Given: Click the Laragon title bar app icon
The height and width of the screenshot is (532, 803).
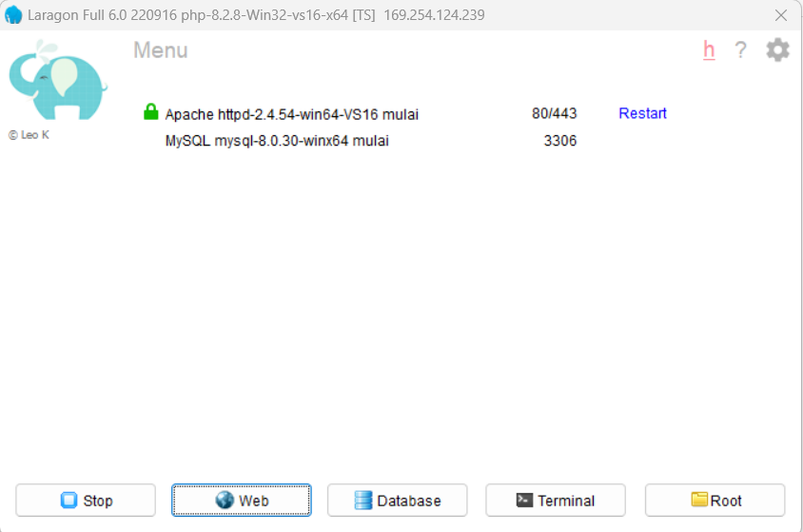Looking at the screenshot, I should click(x=13, y=15).
